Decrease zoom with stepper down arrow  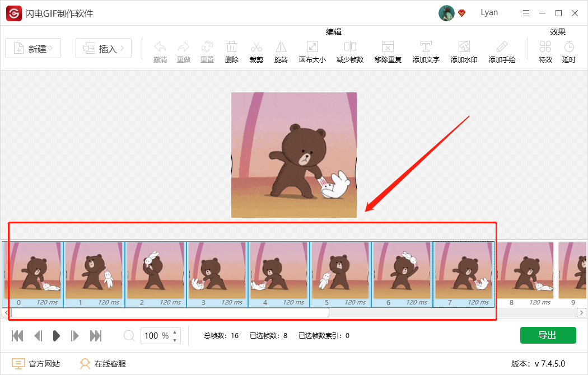click(x=175, y=340)
